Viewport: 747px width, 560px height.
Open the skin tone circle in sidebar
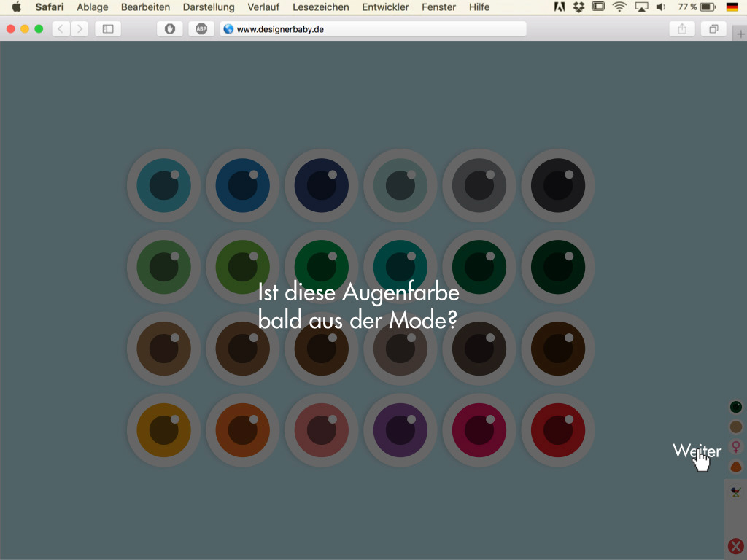coord(736,427)
